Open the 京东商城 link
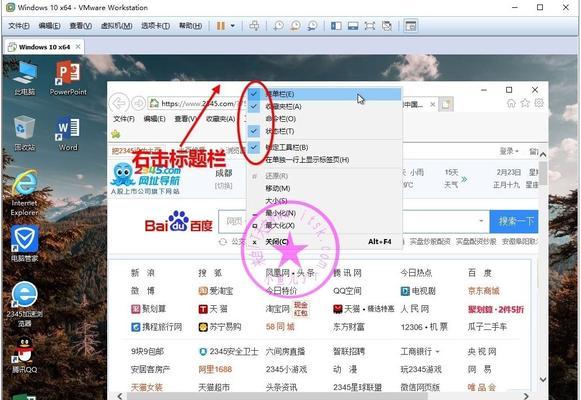Screen dimensions: 581x400 [x=484, y=291]
